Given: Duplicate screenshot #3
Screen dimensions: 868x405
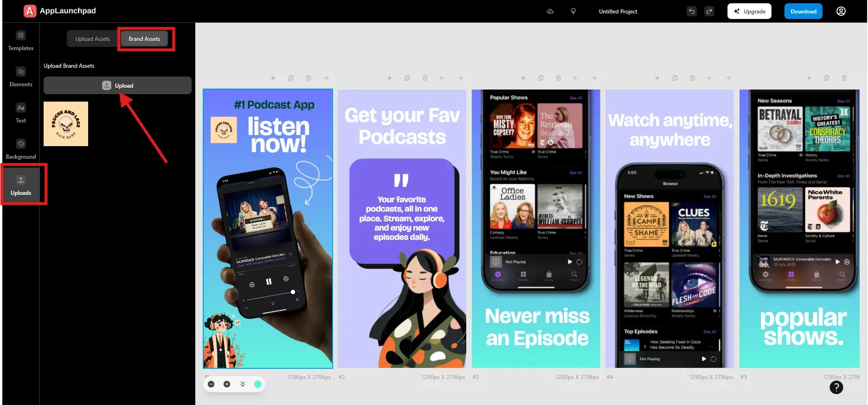Looking at the screenshot, I should (x=541, y=78).
